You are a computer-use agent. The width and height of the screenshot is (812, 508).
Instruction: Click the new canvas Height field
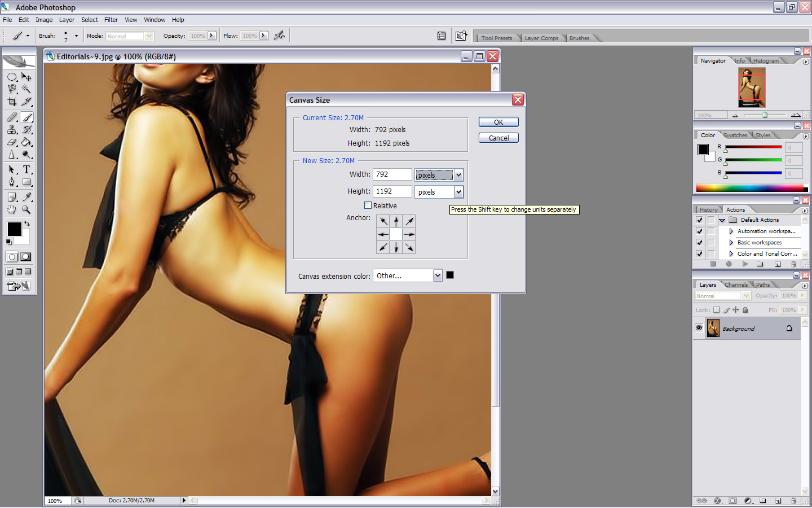pos(392,191)
